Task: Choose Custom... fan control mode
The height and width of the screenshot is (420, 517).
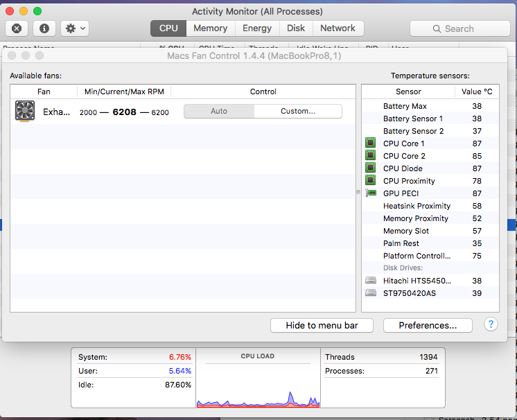Action: coord(298,111)
